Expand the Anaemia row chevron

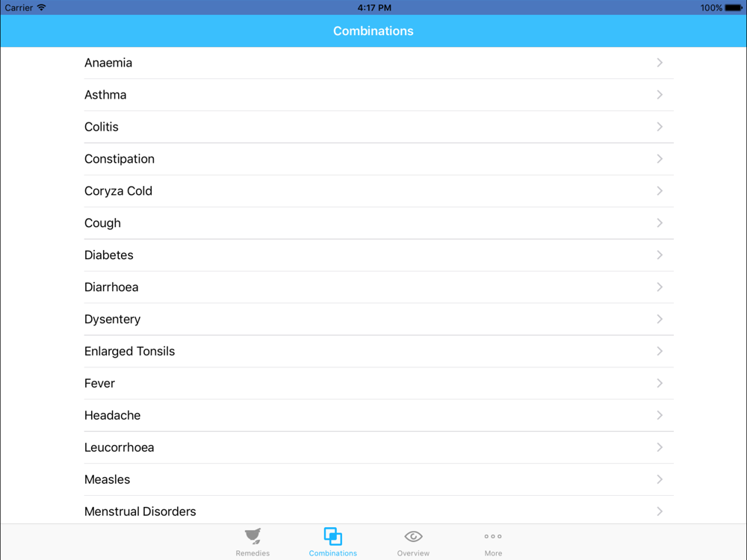[660, 63]
